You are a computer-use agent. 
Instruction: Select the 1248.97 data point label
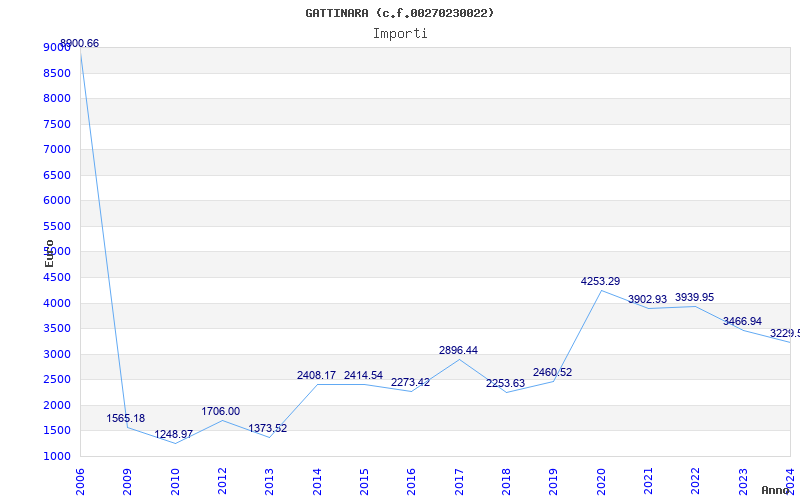pos(173,434)
